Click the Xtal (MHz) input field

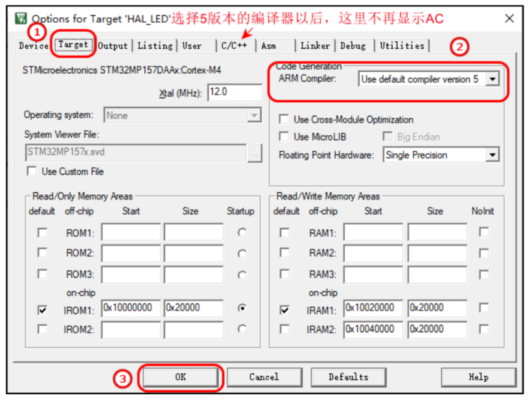235,92
